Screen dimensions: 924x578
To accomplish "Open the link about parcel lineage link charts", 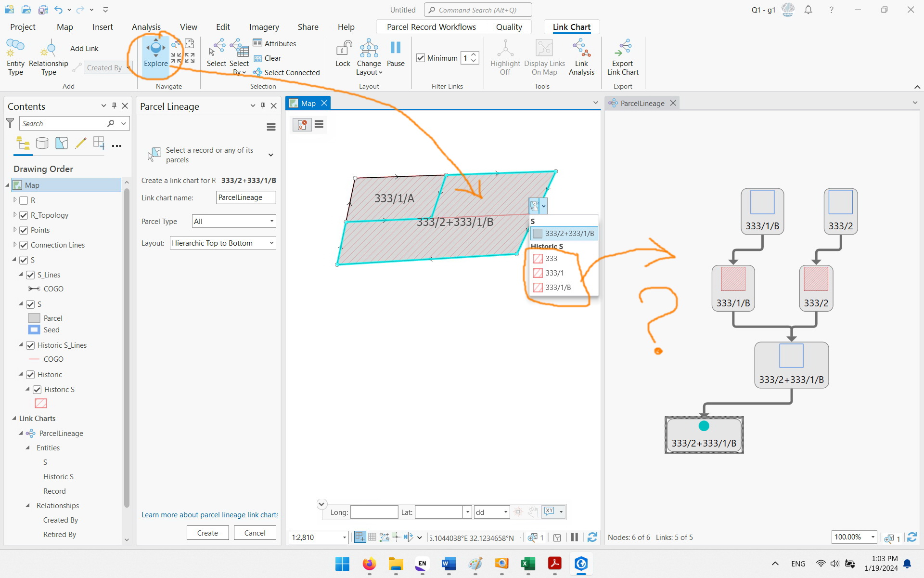I will (x=209, y=514).
